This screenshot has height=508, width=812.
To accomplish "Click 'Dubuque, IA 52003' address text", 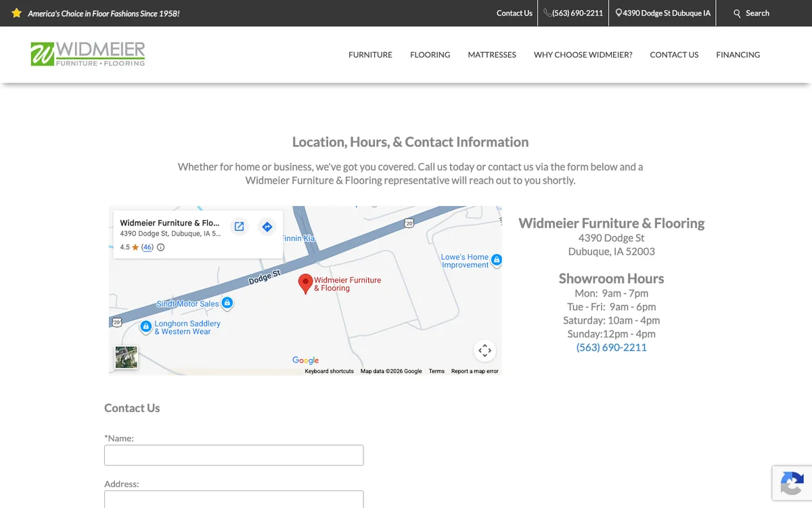I will (x=612, y=251).
